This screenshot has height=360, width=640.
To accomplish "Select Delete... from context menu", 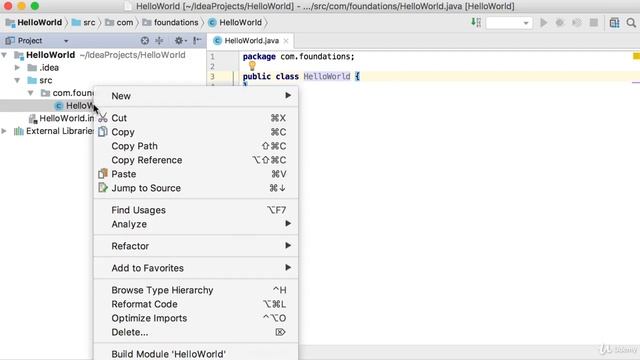I will [x=196, y=332].
